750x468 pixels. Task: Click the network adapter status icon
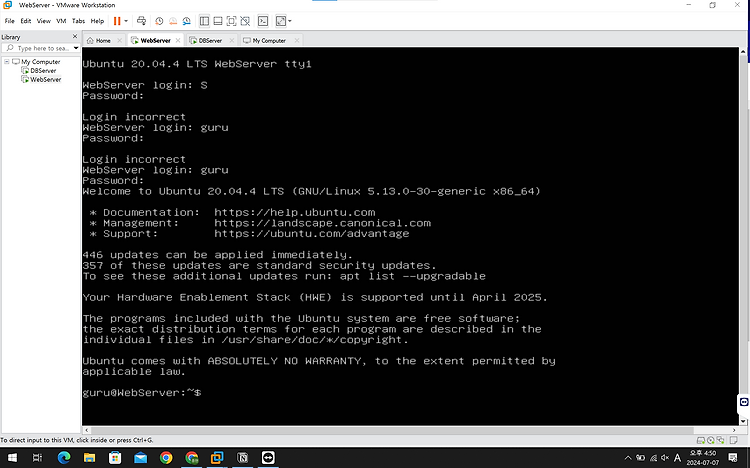coord(720,441)
